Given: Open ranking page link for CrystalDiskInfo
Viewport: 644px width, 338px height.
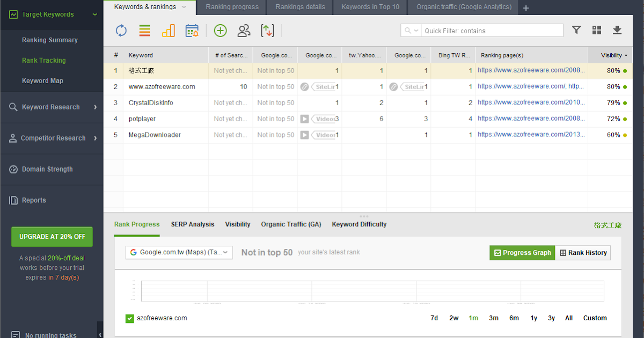Looking at the screenshot, I should (x=531, y=102).
